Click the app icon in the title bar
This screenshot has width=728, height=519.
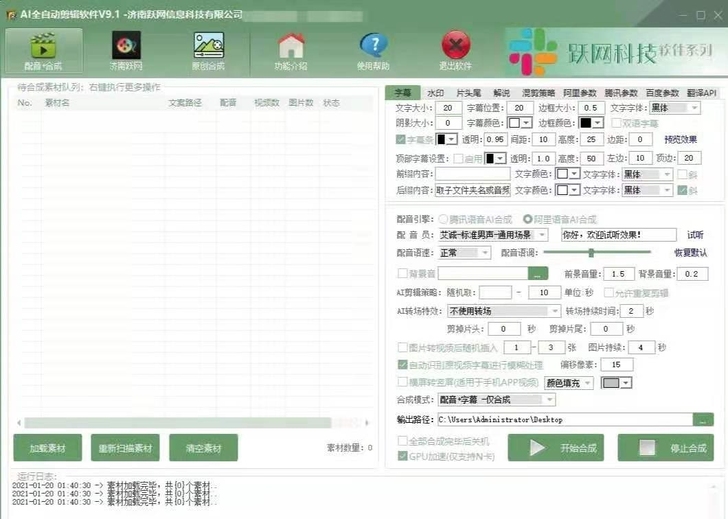click(x=11, y=15)
